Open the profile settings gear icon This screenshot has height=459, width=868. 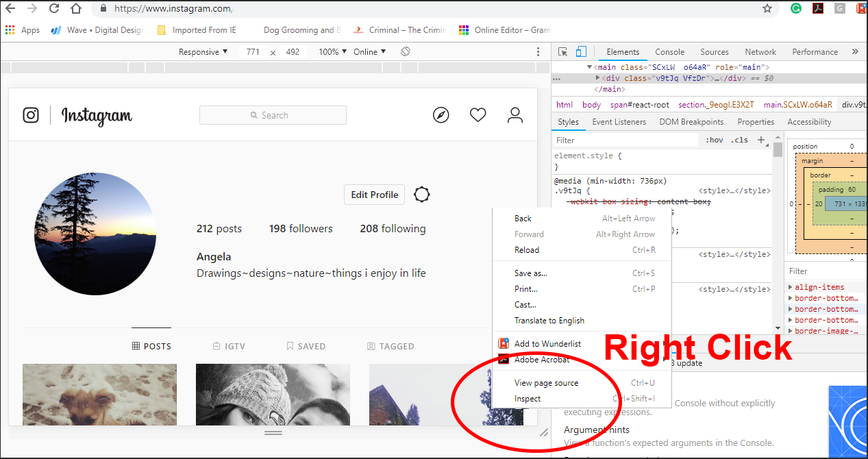click(x=422, y=195)
